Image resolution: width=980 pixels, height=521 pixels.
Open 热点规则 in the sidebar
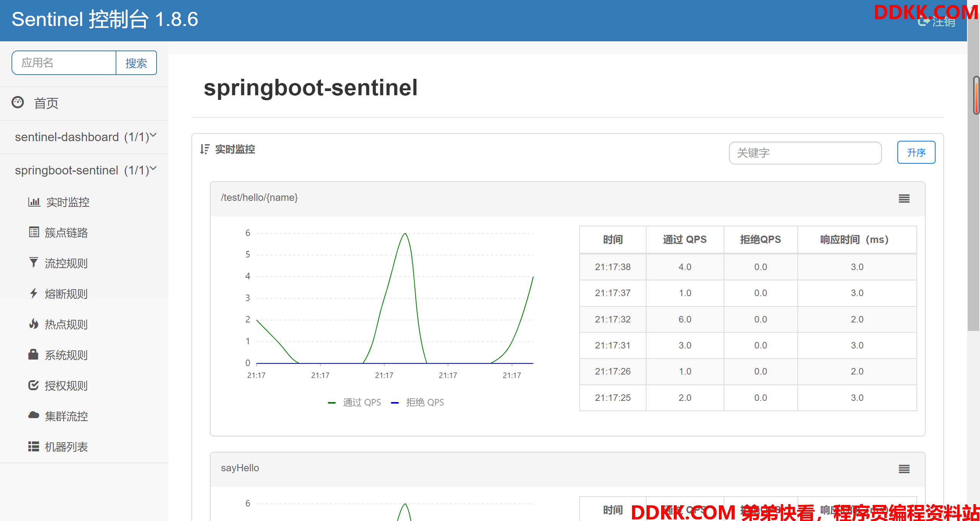point(66,324)
